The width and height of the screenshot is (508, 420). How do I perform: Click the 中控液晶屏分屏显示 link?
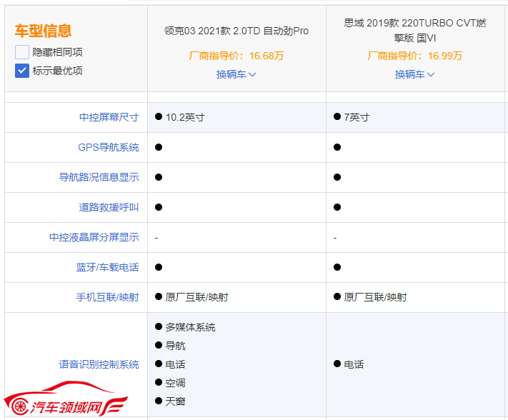(x=94, y=237)
